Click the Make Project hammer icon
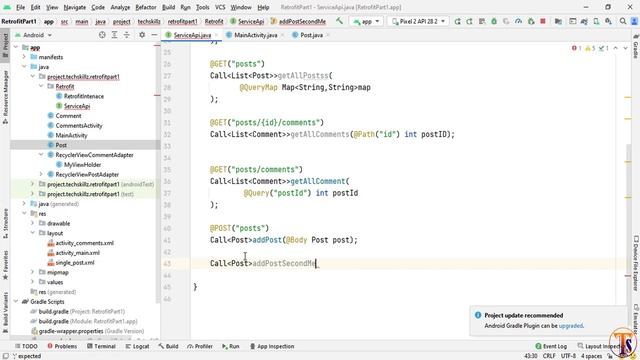The image size is (640, 360). pos(339,21)
